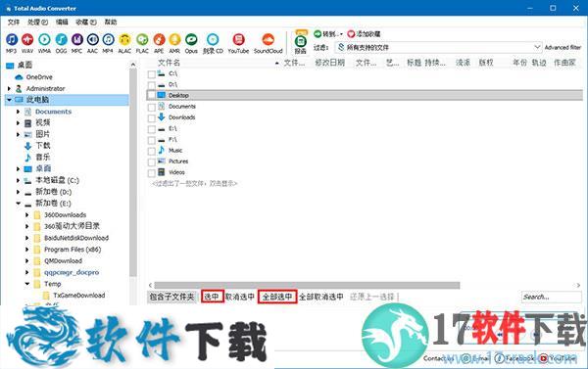The image size is (588, 369).
Task: Open the 帮助 menu
Action: click(x=110, y=23)
